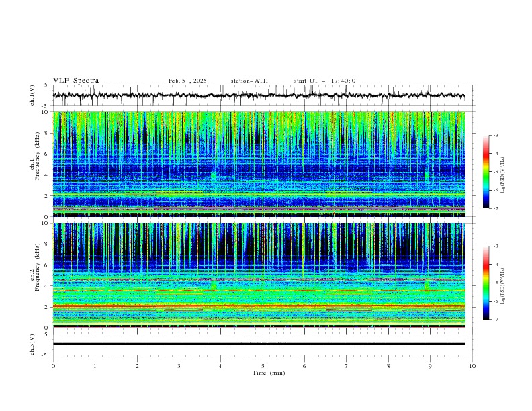Click the 'VLF Spectra' title text
This screenshot has width=532, height=411.
pyautogui.click(x=76, y=81)
